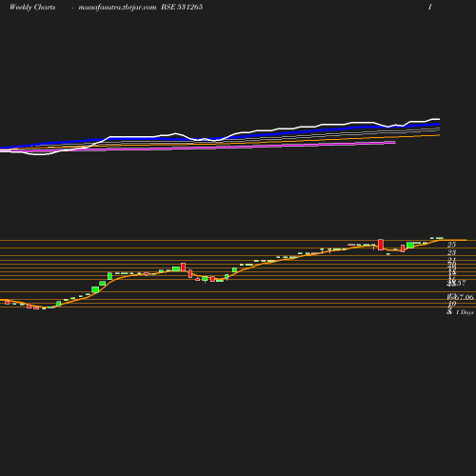476x476 pixels.
Task: Select the tall red candle at chart's highest level
Action: [x=381, y=245]
